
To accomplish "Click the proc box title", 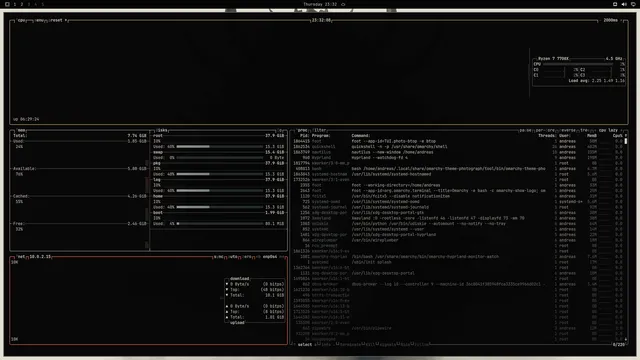I will [302, 130].
